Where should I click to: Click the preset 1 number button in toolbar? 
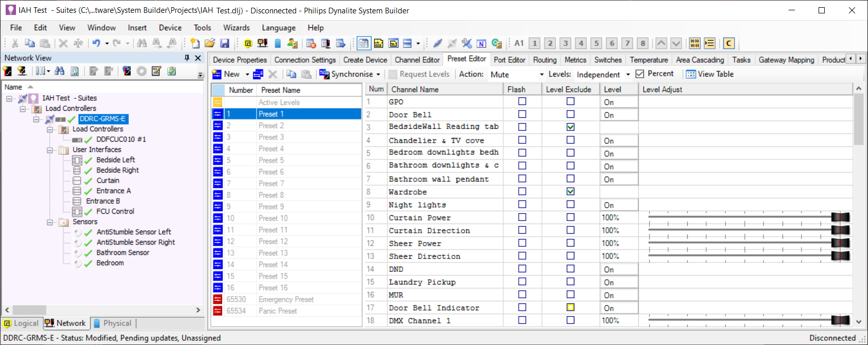pos(535,43)
